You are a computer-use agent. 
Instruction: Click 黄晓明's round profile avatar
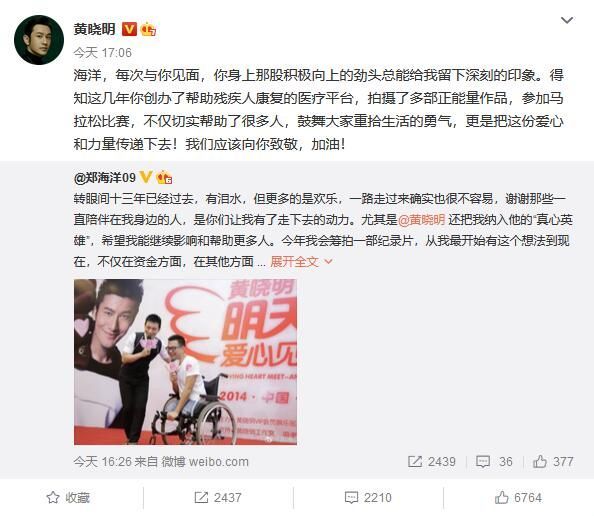point(39,40)
